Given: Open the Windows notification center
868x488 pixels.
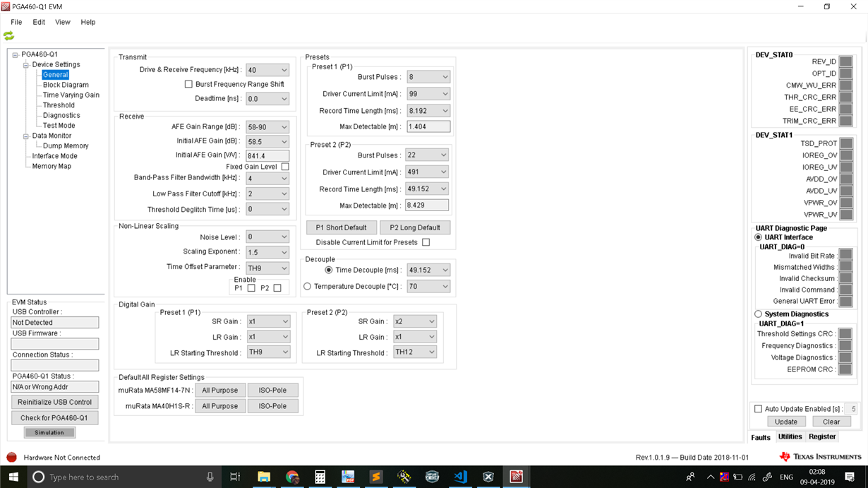Looking at the screenshot, I should 851,477.
